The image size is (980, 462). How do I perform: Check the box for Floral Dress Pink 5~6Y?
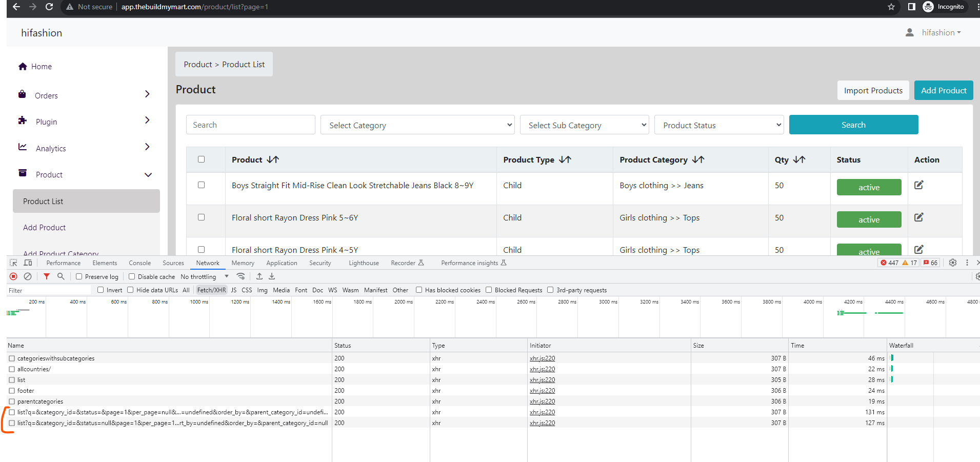click(x=202, y=217)
